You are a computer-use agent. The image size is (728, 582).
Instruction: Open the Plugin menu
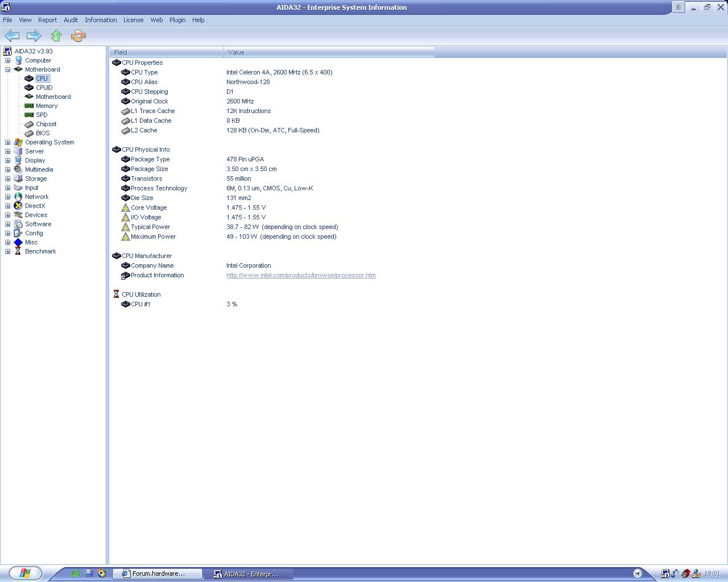coord(177,20)
